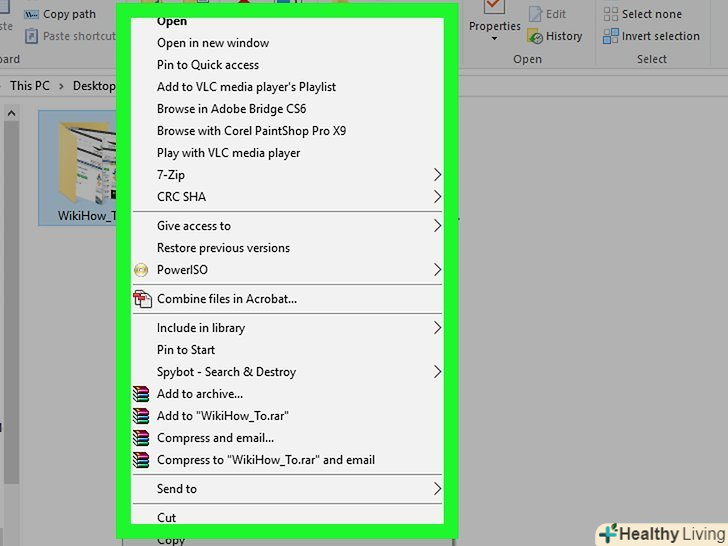The width and height of the screenshot is (728, 546).
Task: Click Spybot - Search & Destroy text
Action: 226,372
